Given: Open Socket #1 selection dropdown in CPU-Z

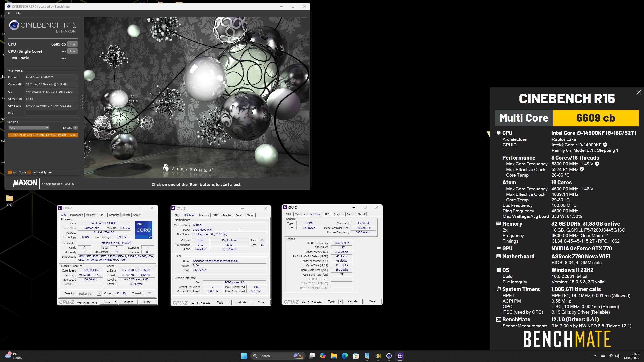Looking at the screenshot, I should click(x=90, y=293).
